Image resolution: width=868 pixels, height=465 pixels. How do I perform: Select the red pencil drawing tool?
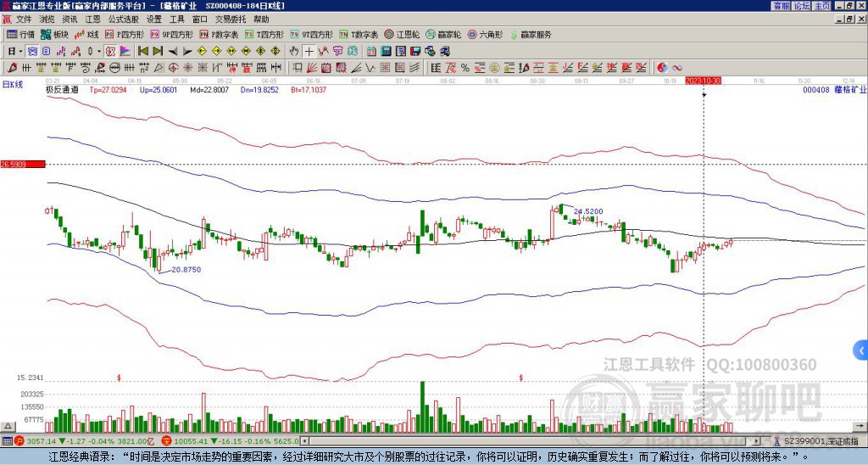point(12,68)
